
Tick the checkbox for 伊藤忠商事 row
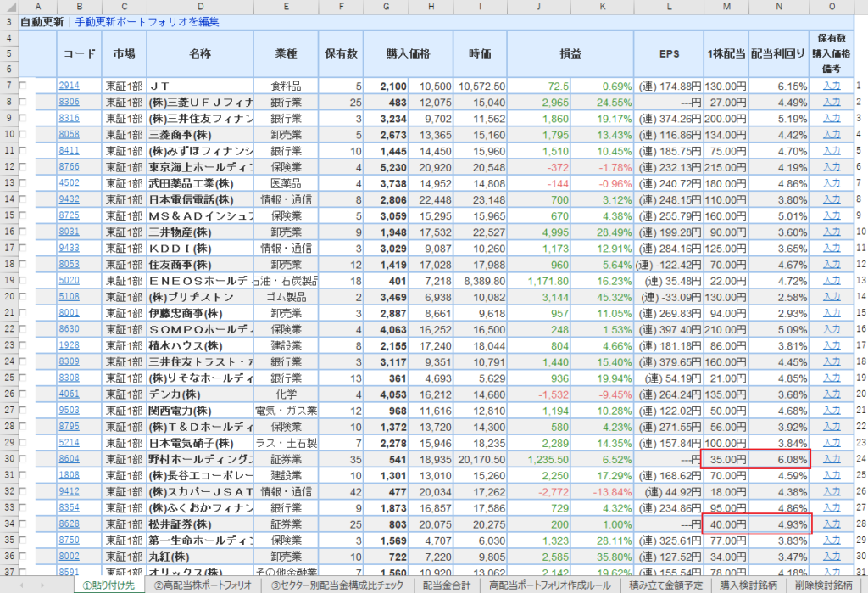click(x=23, y=313)
